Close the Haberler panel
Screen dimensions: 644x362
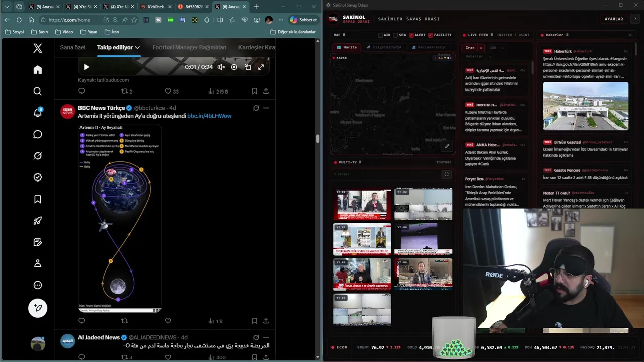pyautogui.click(x=630, y=35)
